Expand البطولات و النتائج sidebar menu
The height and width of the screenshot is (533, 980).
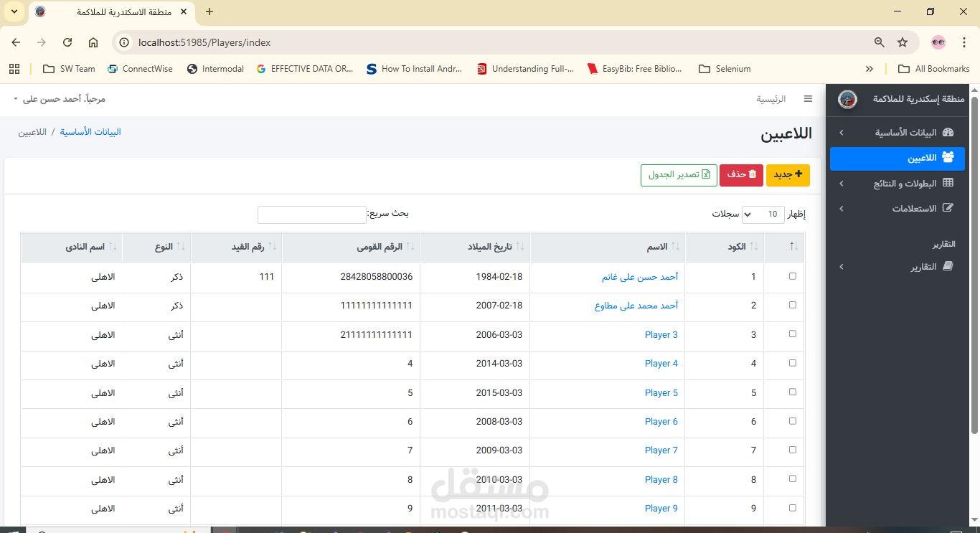pos(897,184)
